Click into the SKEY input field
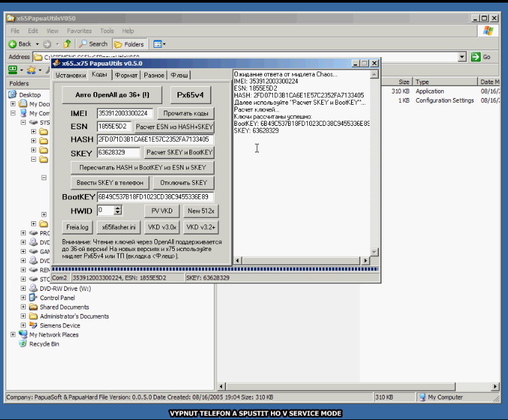 point(119,152)
